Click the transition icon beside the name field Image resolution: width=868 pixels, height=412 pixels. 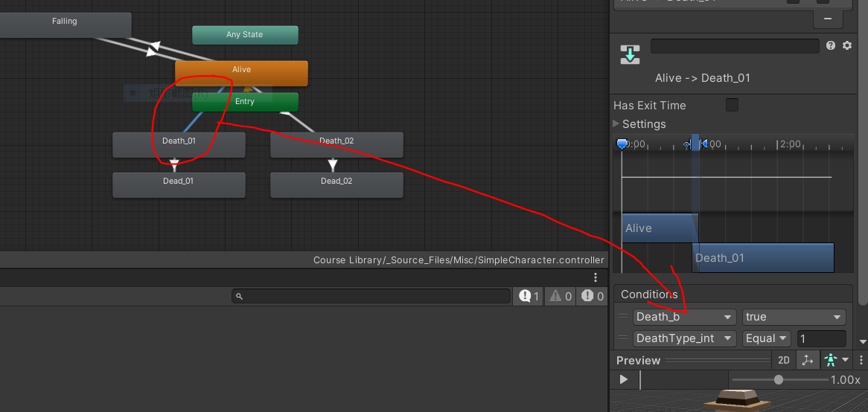pos(630,55)
